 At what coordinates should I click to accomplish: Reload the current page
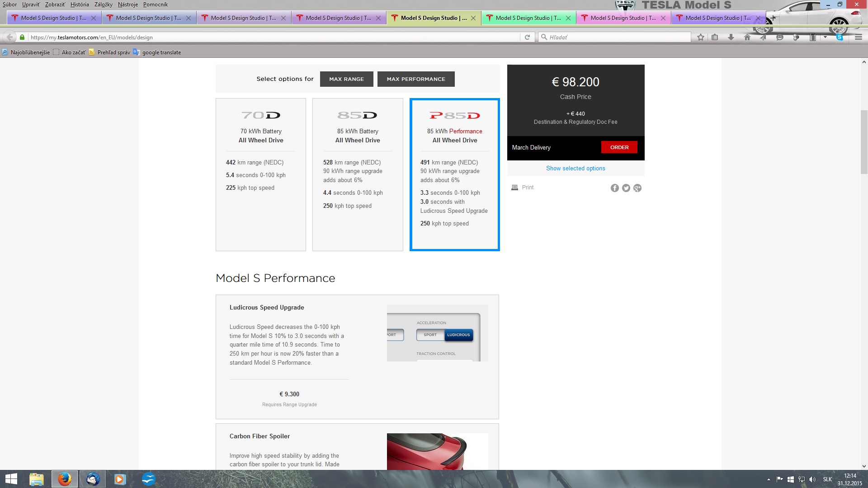(x=527, y=37)
